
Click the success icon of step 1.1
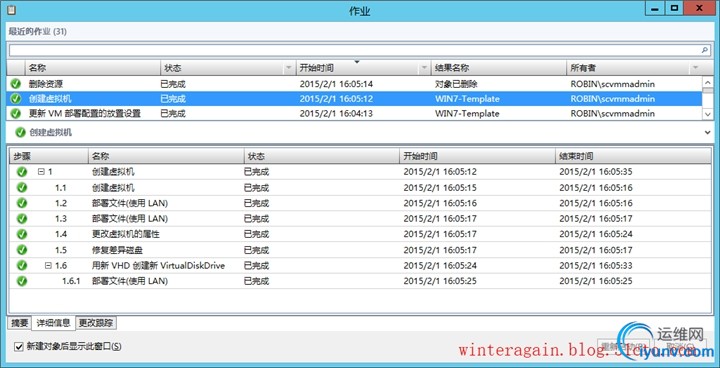tap(22, 187)
